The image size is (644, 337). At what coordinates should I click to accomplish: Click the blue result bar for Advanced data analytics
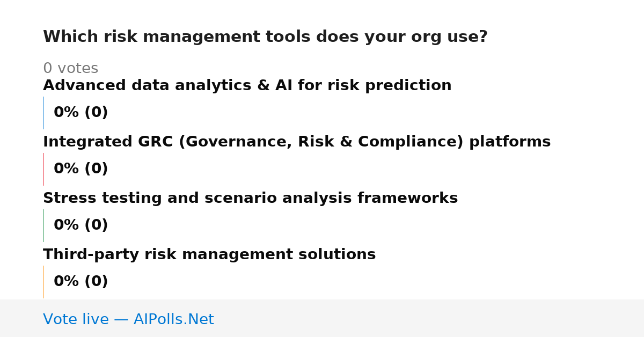click(x=43, y=113)
